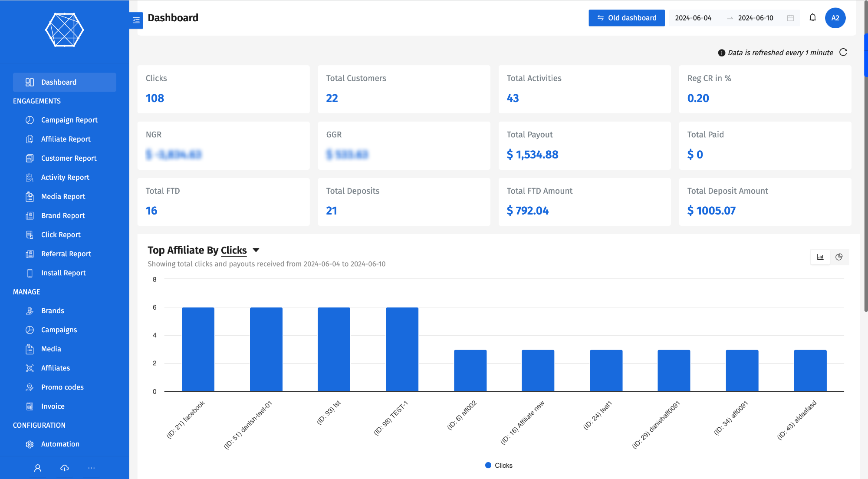Viewport: 868px width, 479px height.
Task: Open Promo codes page link
Action: [x=62, y=387]
